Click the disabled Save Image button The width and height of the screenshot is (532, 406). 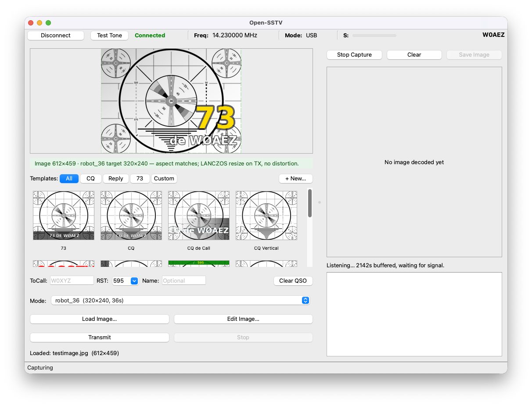[x=474, y=55]
